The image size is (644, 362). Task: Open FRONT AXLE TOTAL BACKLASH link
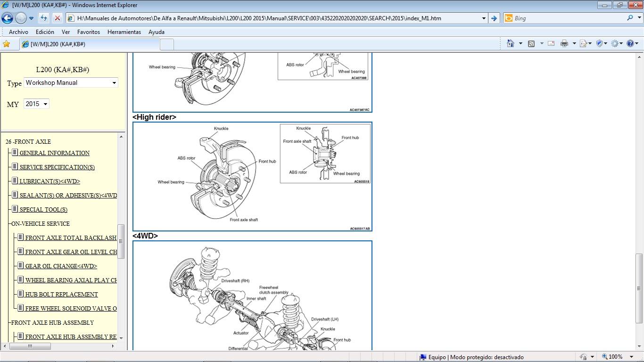[71, 238]
